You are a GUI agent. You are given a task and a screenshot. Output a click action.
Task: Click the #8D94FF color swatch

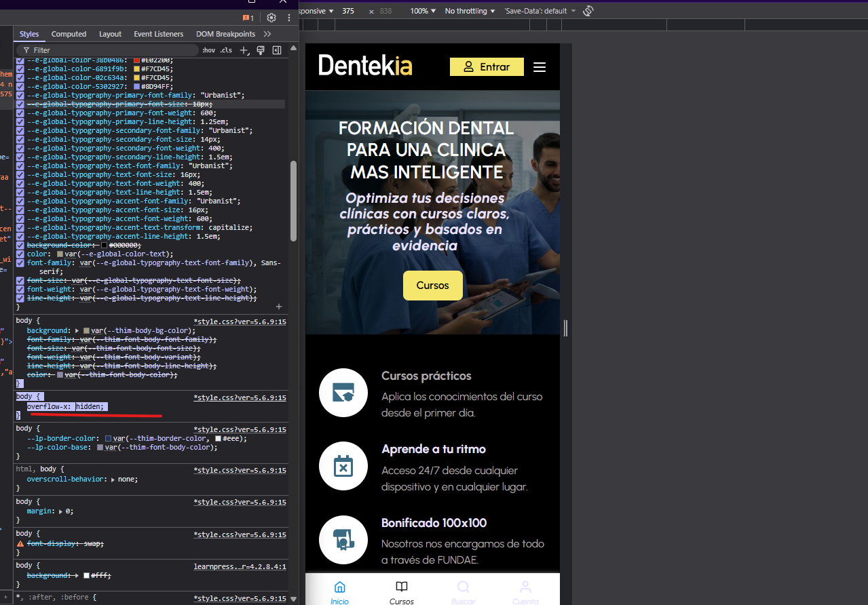(x=137, y=87)
